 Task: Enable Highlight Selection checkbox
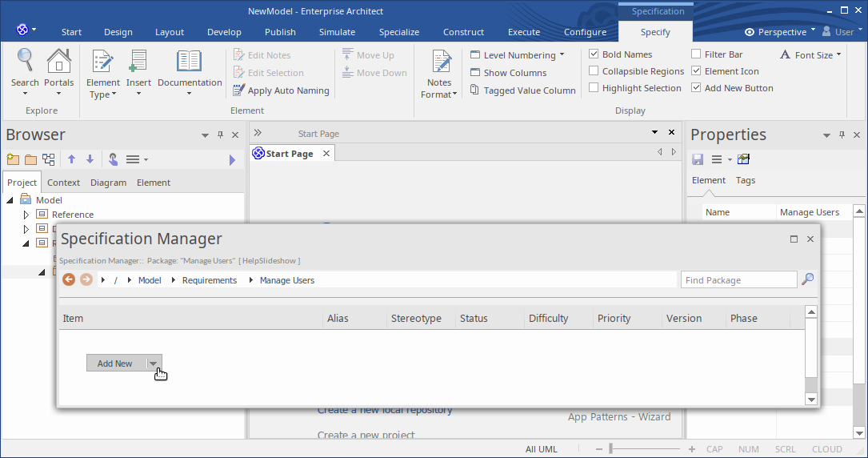point(594,87)
